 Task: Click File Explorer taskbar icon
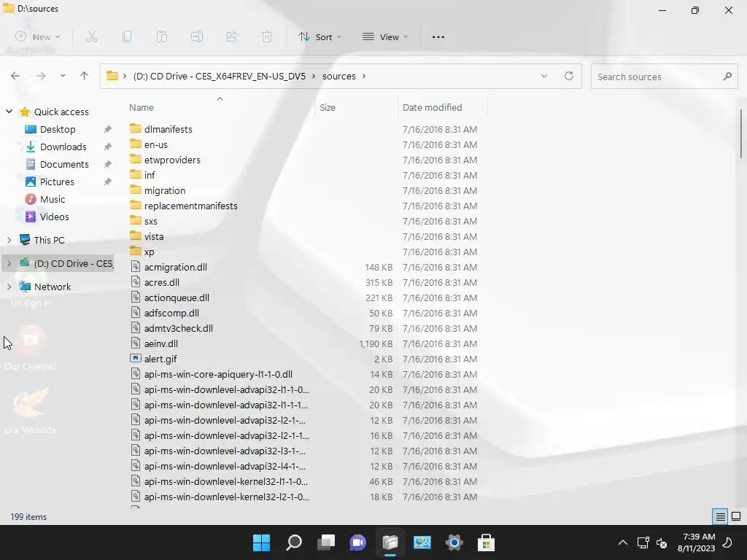click(390, 542)
